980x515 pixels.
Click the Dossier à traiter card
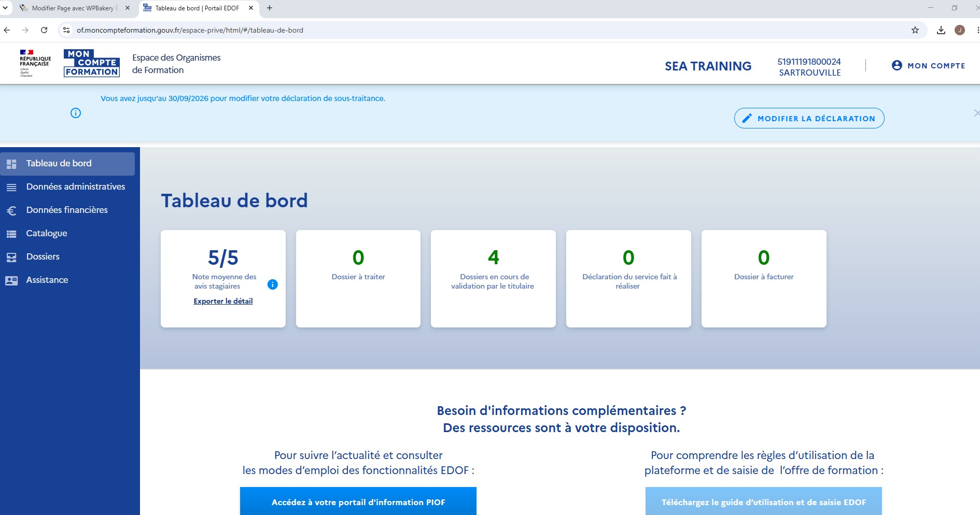(358, 279)
